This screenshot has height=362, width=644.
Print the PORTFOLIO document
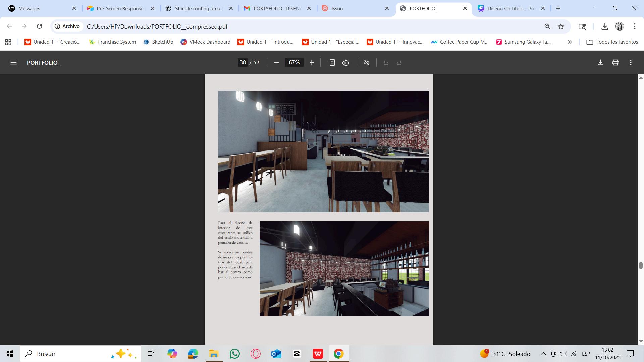(x=615, y=63)
